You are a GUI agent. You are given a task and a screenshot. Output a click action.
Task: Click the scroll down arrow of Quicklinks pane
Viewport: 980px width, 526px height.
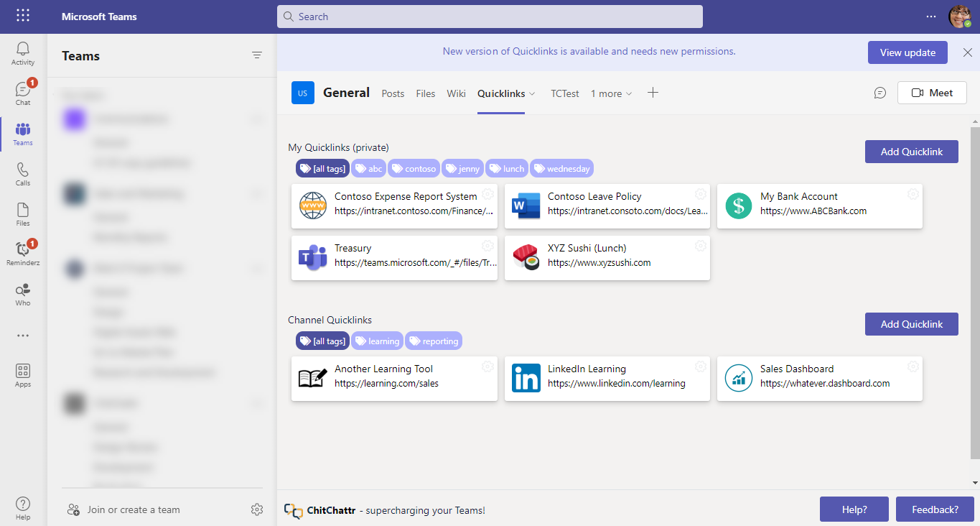[x=975, y=482]
